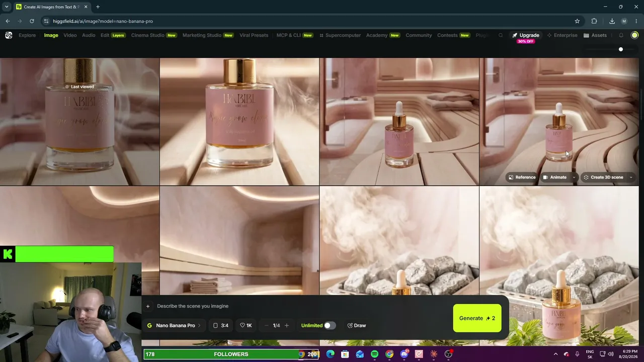Open Viral Presets
Image resolution: width=644 pixels, height=362 pixels.
click(x=254, y=35)
